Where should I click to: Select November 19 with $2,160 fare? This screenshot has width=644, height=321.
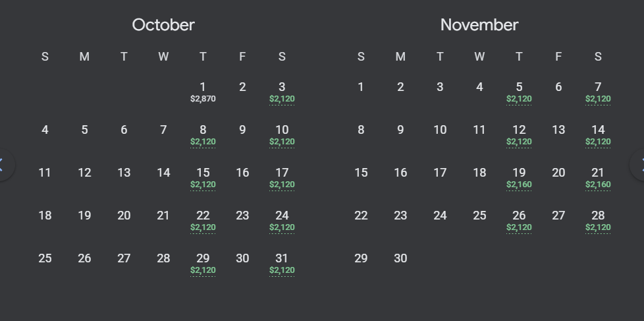(519, 178)
